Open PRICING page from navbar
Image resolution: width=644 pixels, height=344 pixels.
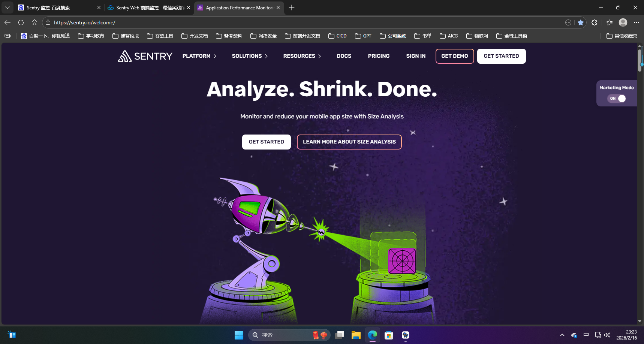point(379,56)
